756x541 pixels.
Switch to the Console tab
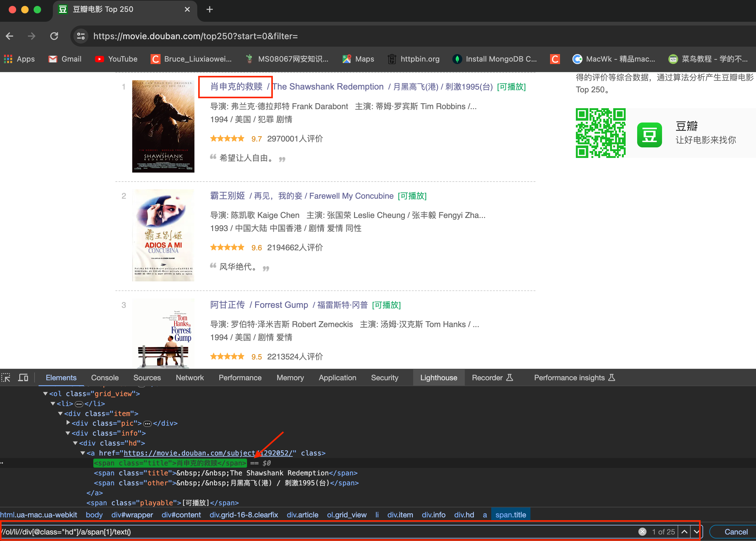coord(105,377)
